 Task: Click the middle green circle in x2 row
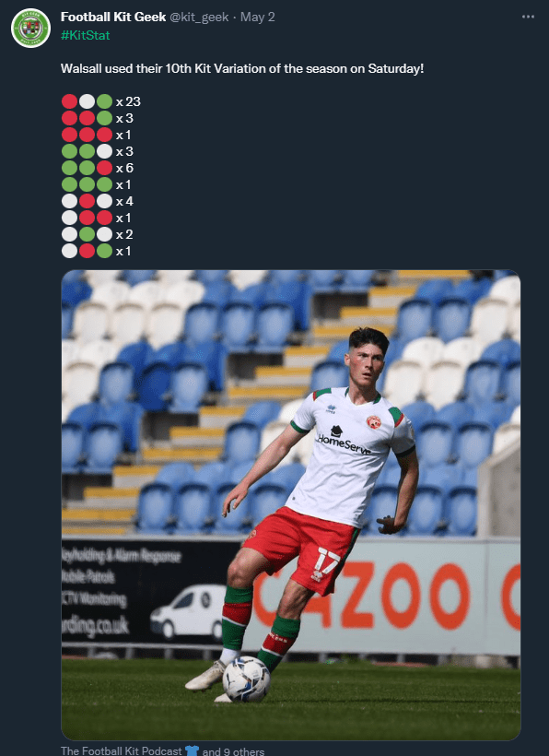88,234
